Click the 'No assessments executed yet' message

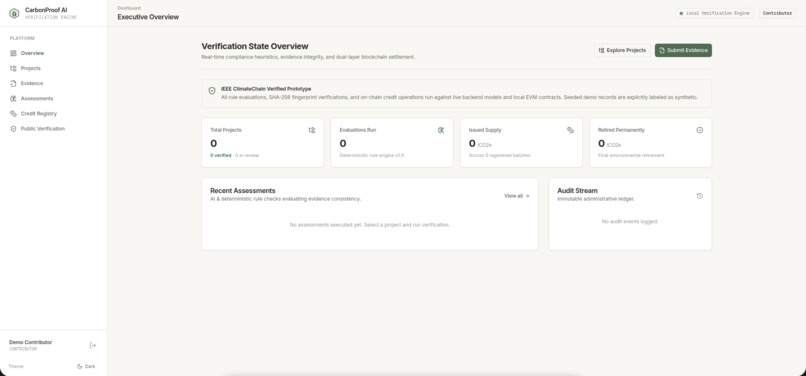[370, 225]
